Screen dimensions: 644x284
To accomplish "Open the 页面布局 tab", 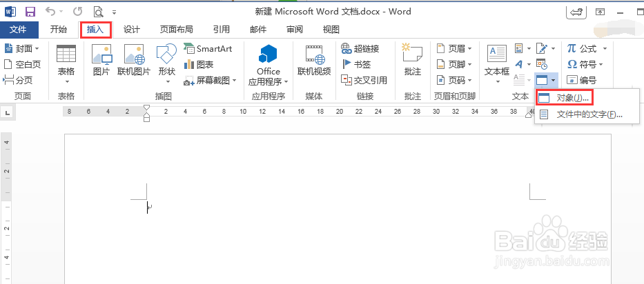I will [176, 30].
